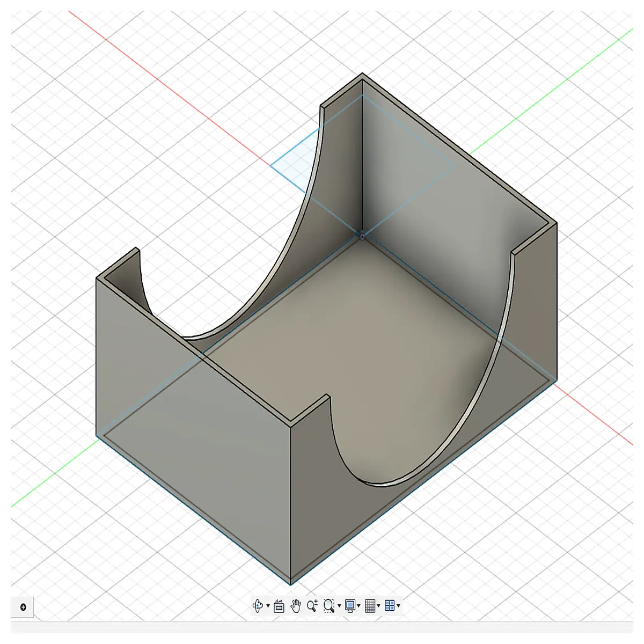Screen dimensions: 644x644
Task: Select the Pan hand tool
Action: click(296, 606)
